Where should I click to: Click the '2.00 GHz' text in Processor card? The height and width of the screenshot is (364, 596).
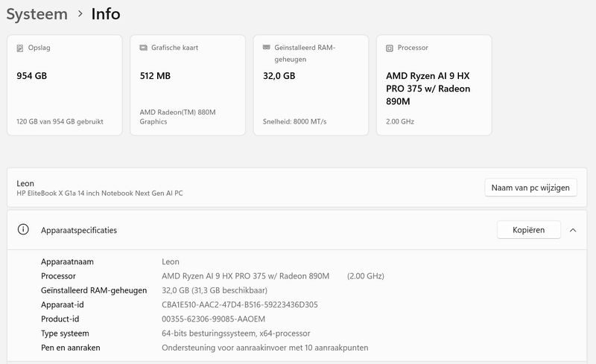click(400, 121)
